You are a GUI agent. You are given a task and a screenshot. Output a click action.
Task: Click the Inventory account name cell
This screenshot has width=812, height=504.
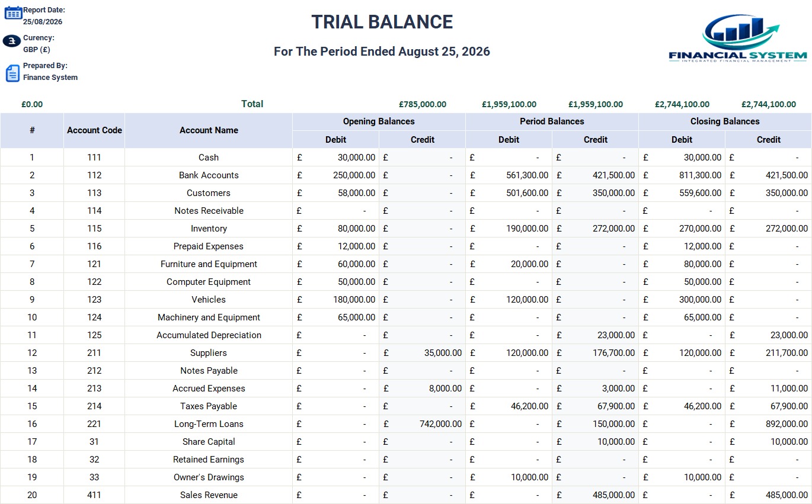coord(209,229)
